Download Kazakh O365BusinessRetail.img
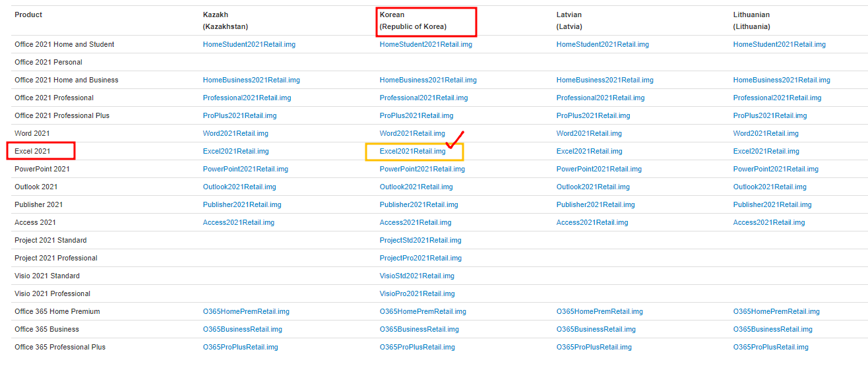The height and width of the screenshot is (366, 868). tap(243, 329)
